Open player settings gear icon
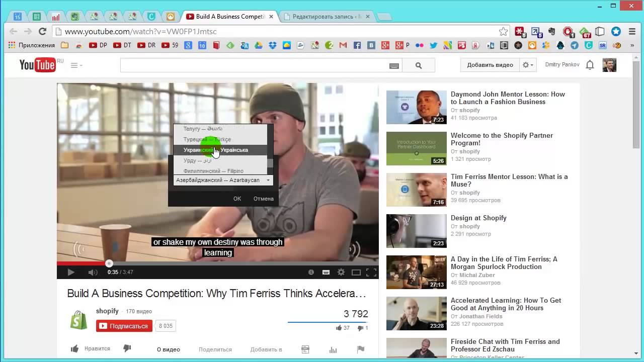This screenshot has height=362, width=644. click(x=341, y=272)
